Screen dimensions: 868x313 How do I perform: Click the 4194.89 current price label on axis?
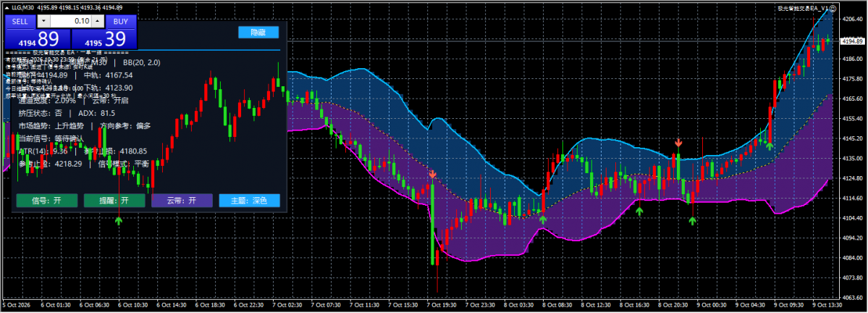pyautogui.click(x=853, y=41)
